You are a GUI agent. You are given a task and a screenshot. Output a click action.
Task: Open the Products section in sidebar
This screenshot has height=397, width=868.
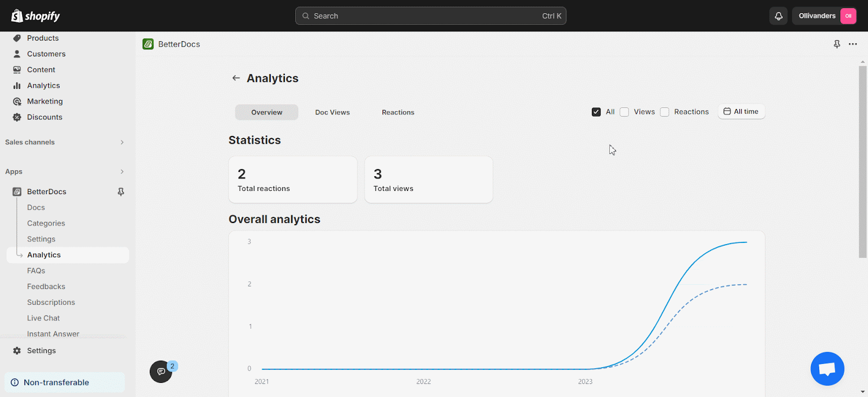(x=43, y=38)
